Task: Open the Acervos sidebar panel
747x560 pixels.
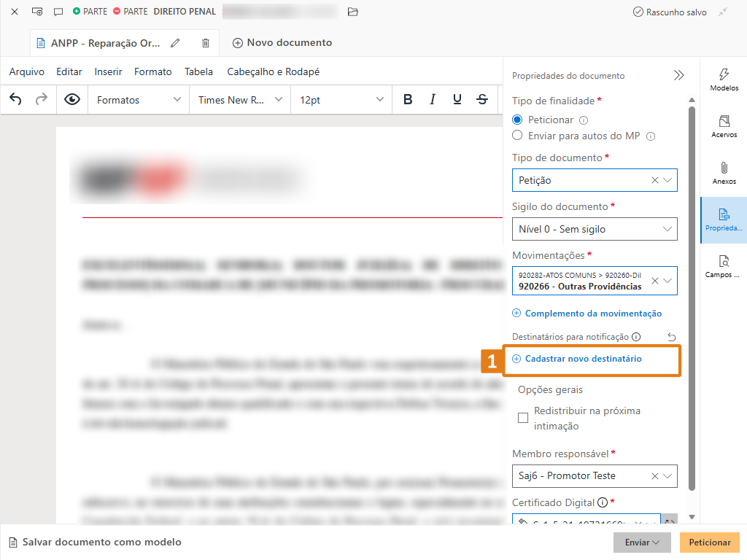Action: coord(724,126)
